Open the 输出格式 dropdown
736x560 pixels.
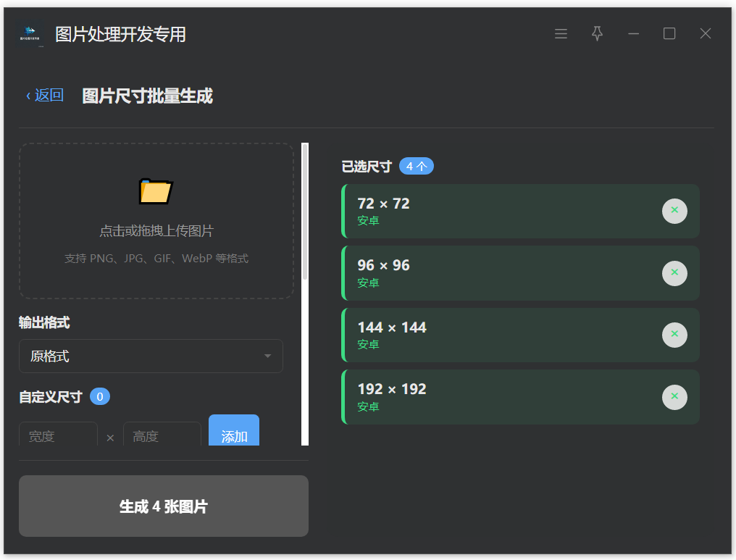point(151,356)
